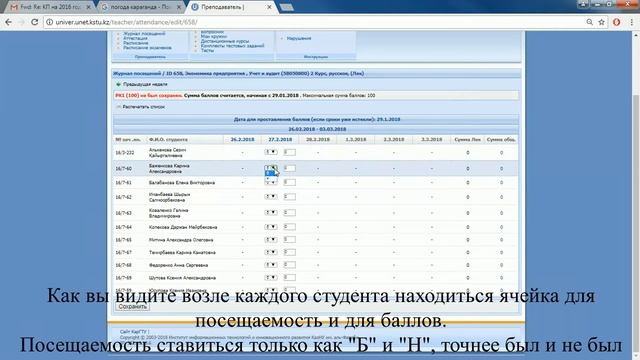This screenshot has width=640, height=360.
Task: Click the score field for student 16/7-67
Action: pos(289,252)
